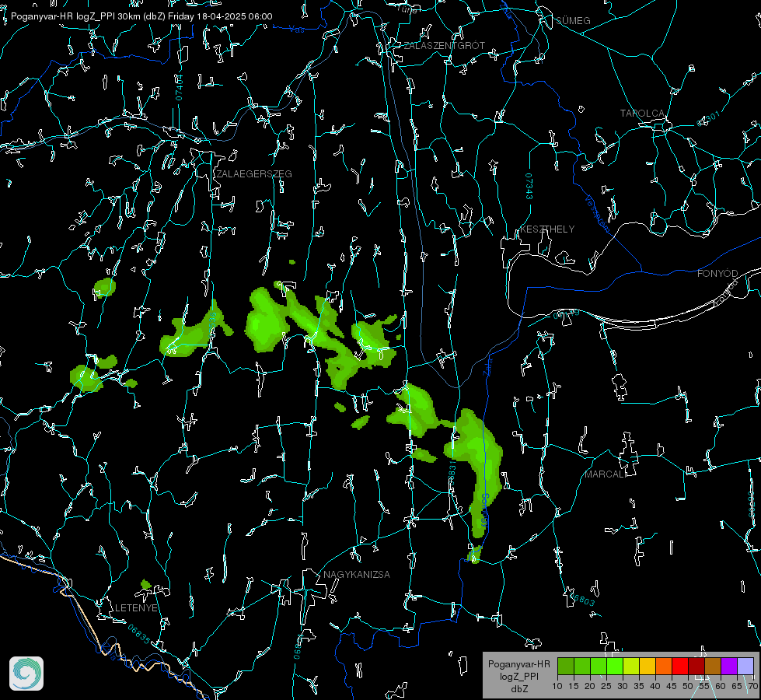
Task: Click the bright green 25-30 dBZ swatch
Action: (x=615, y=666)
